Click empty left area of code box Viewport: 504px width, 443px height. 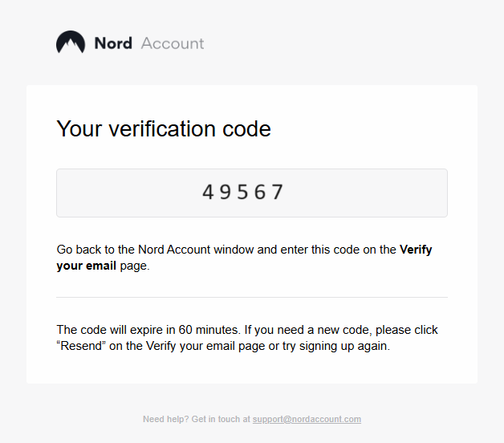112,193
